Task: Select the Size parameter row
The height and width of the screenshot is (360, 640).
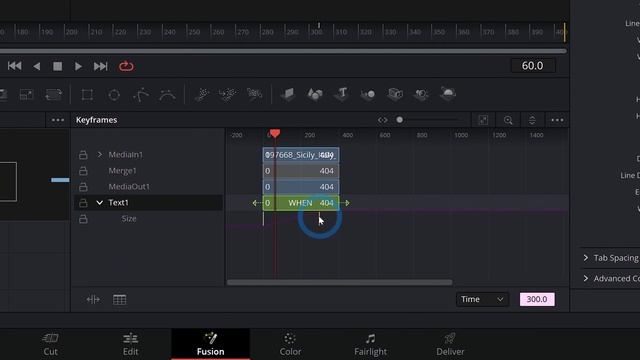Action: [129, 219]
